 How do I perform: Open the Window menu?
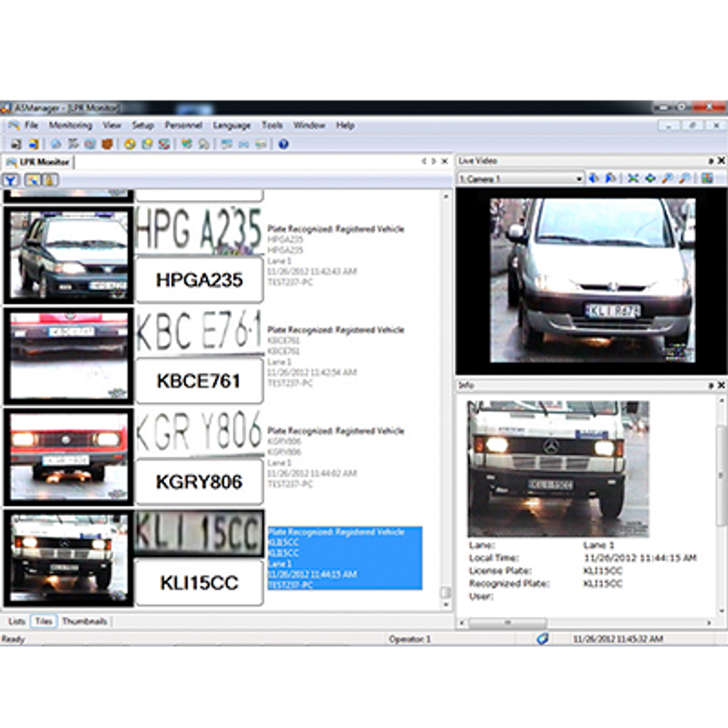[x=309, y=125]
